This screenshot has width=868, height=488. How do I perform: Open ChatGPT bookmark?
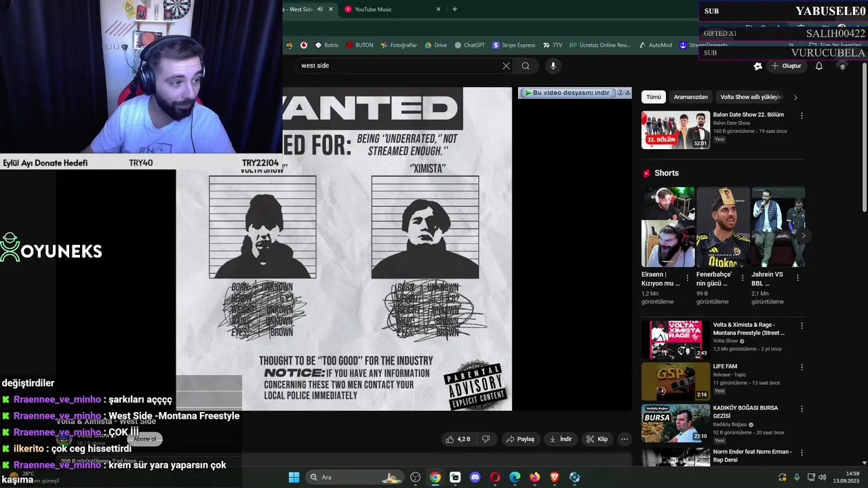470,45
